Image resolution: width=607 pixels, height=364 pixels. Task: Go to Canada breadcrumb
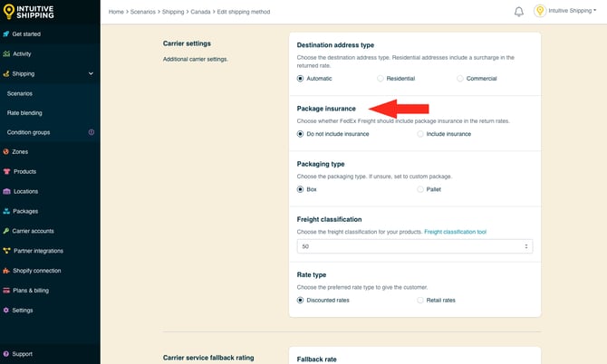[x=200, y=12]
